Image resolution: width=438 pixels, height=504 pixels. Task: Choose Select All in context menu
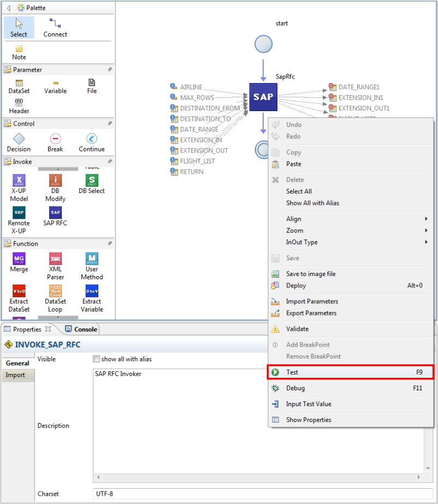click(x=351, y=191)
